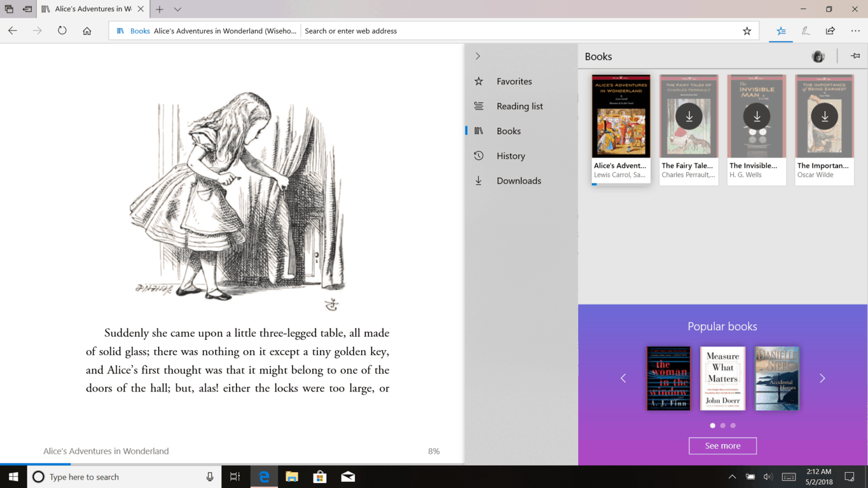868x488 pixels.
Task: Select third popular books page dot
Action: pos(733,426)
